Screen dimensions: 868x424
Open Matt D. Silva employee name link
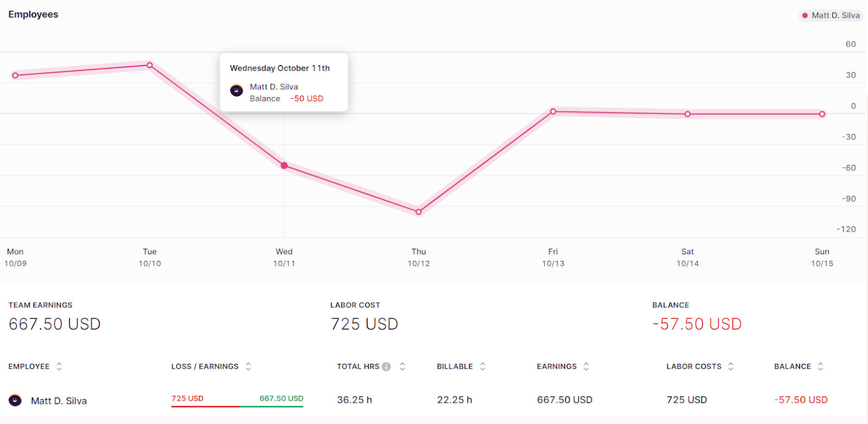point(59,401)
